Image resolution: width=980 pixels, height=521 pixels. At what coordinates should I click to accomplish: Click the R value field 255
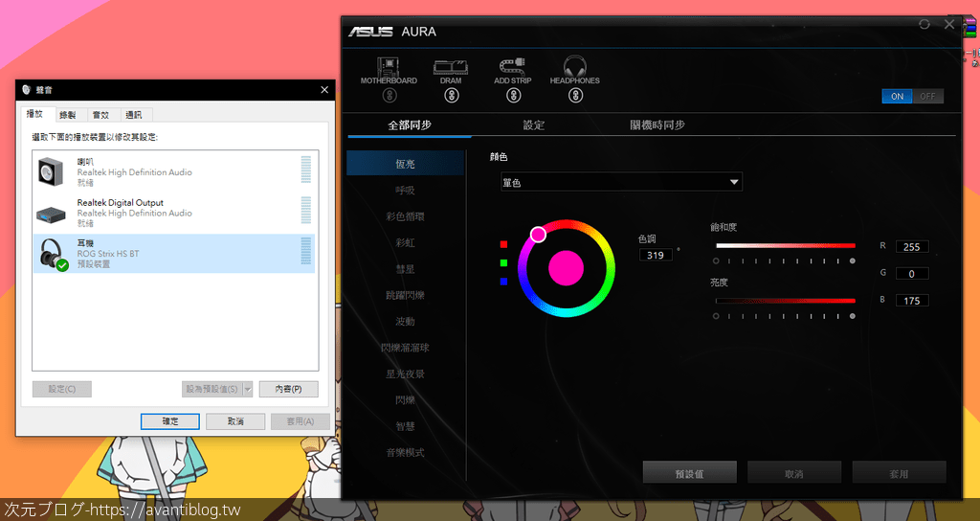(912, 247)
